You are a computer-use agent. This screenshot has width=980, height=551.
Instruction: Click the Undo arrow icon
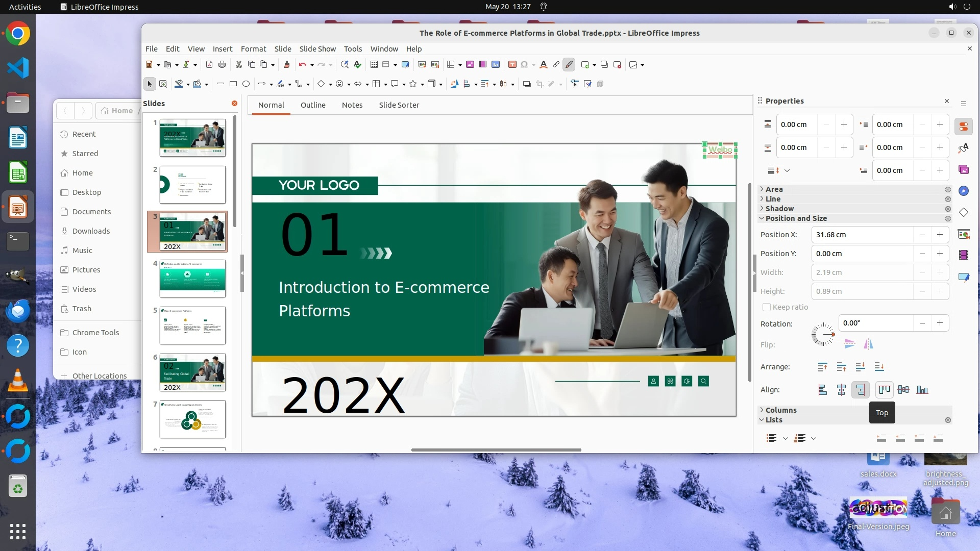pyautogui.click(x=302, y=64)
